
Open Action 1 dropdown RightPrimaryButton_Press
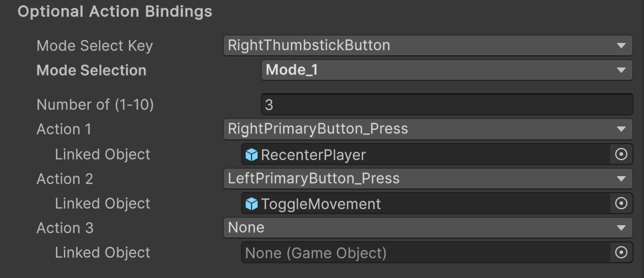[x=427, y=129]
